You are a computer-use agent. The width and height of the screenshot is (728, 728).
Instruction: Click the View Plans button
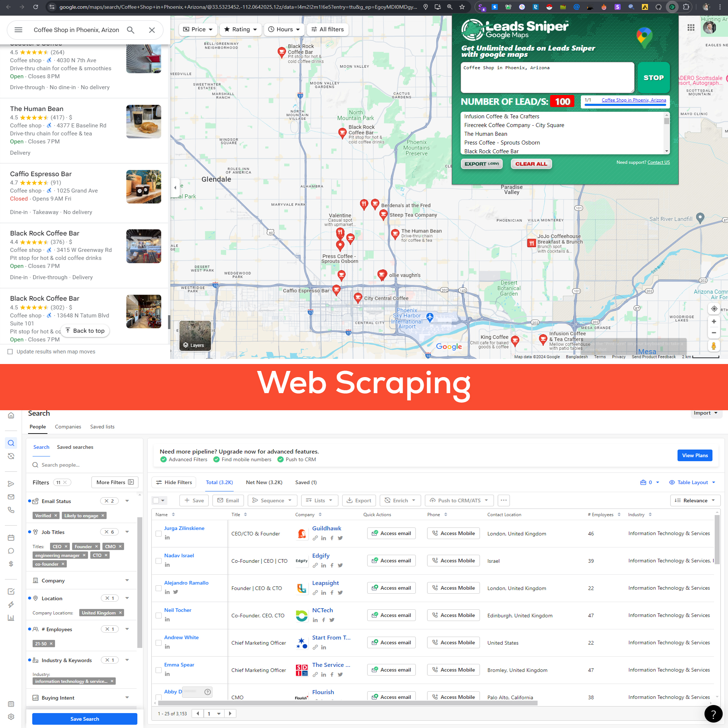pyautogui.click(x=695, y=455)
